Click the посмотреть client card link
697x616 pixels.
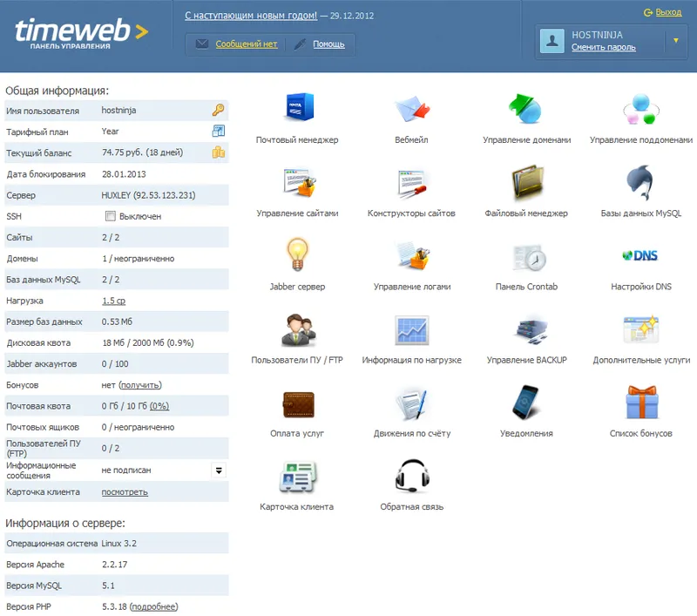[125, 492]
